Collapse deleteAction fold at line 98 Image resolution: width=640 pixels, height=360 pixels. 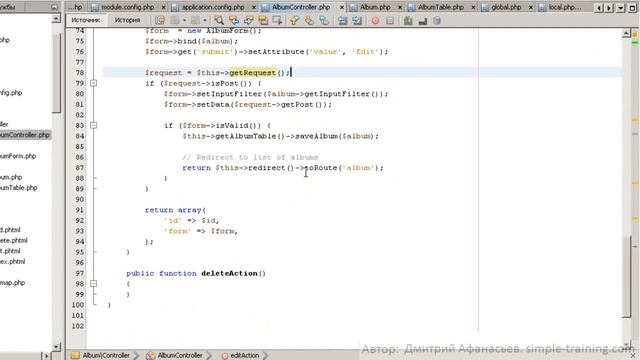pos(93,283)
